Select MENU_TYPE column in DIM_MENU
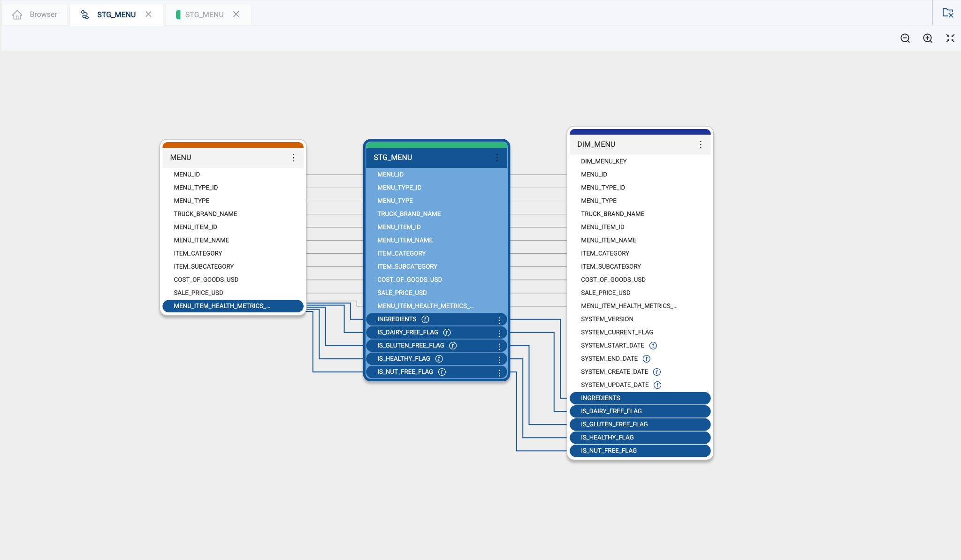This screenshot has width=961, height=560. [x=640, y=201]
